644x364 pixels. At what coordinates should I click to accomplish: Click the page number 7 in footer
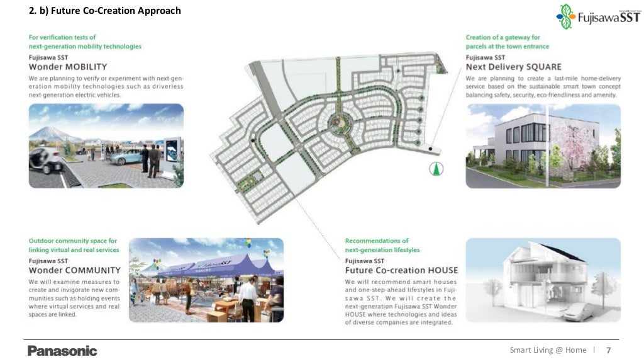[x=609, y=350]
